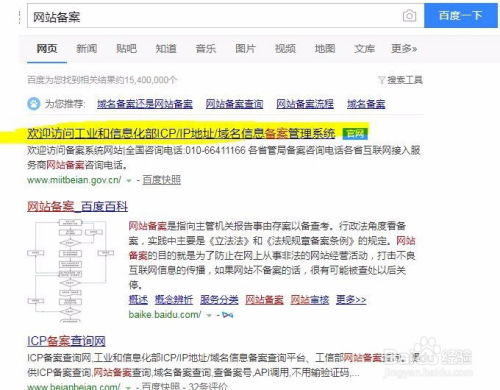Click the flowchart thumbnail in the Baike result
Screen dimensions: 500x390
pyautogui.click(x=70, y=270)
